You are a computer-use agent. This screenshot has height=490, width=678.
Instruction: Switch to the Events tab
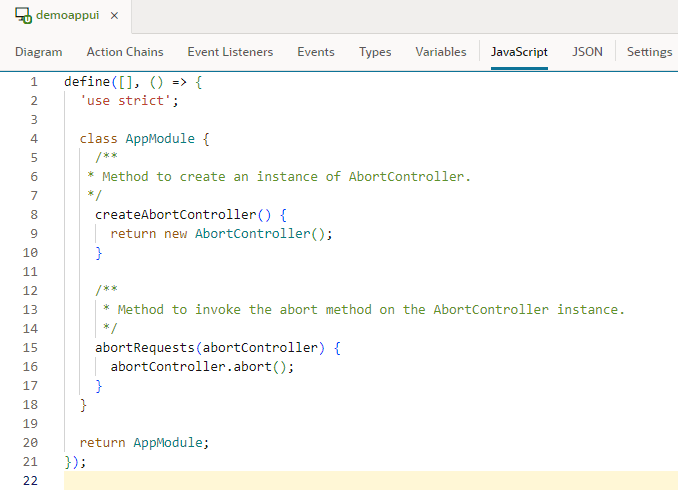(316, 52)
